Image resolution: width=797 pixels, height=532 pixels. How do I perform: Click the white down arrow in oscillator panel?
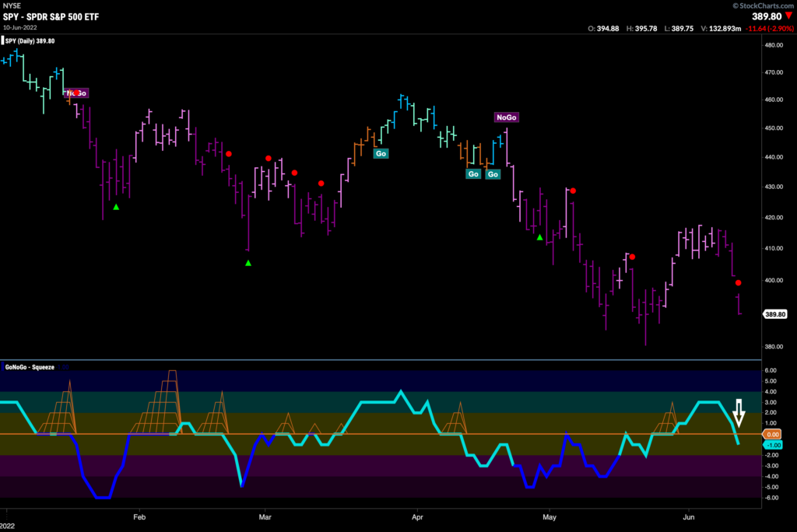(739, 411)
